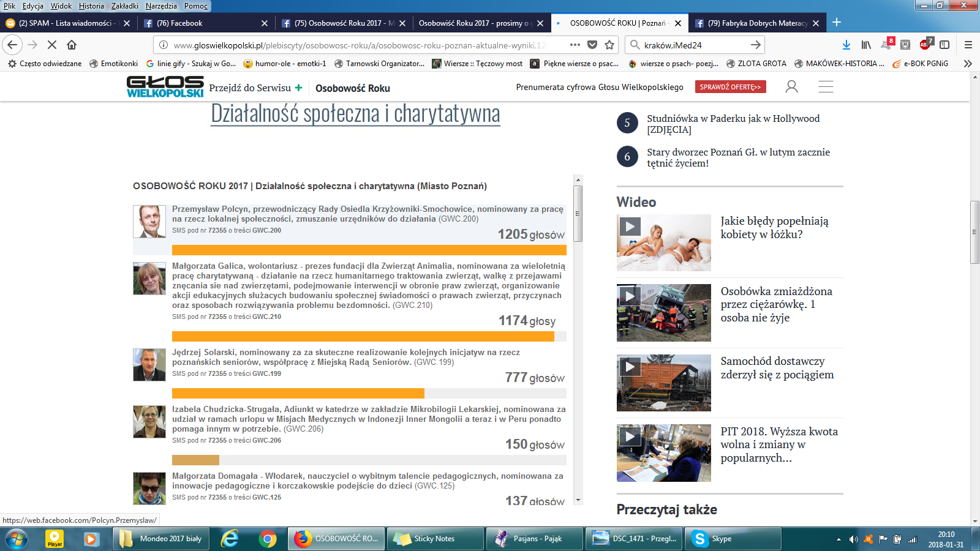Toggle the Firefox sidebar view
The image size is (980, 551).
[944, 45]
